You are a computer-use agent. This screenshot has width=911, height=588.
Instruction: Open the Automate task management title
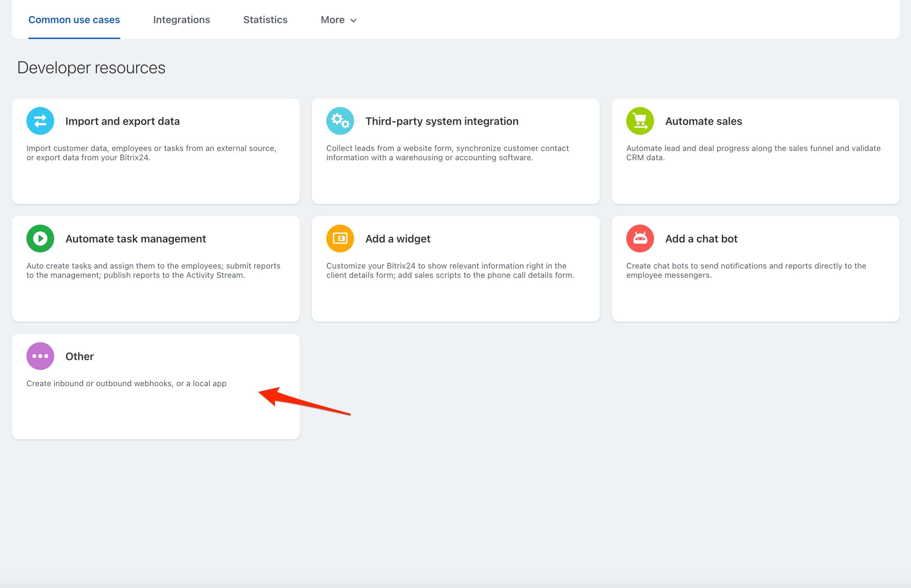coord(135,239)
